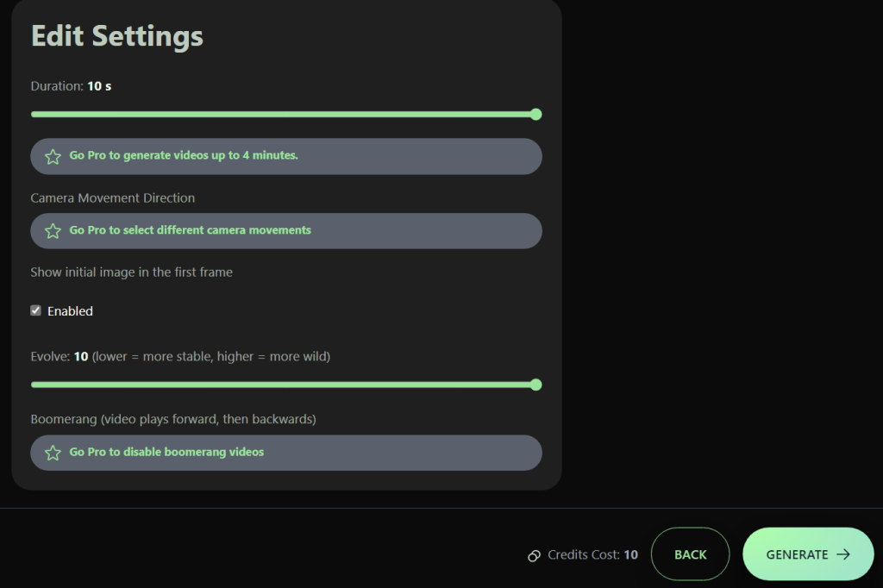Viewport: 883px width, 588px height.
Task: Click the star icon in the boomerang banner
Action: (x=53, y=453)
